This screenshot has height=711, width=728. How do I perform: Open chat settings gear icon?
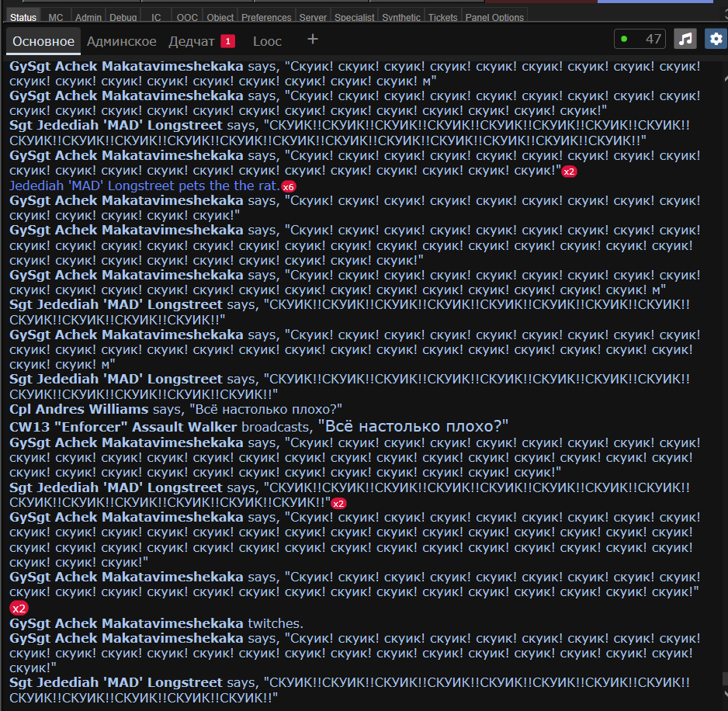(x=716, y=39)
